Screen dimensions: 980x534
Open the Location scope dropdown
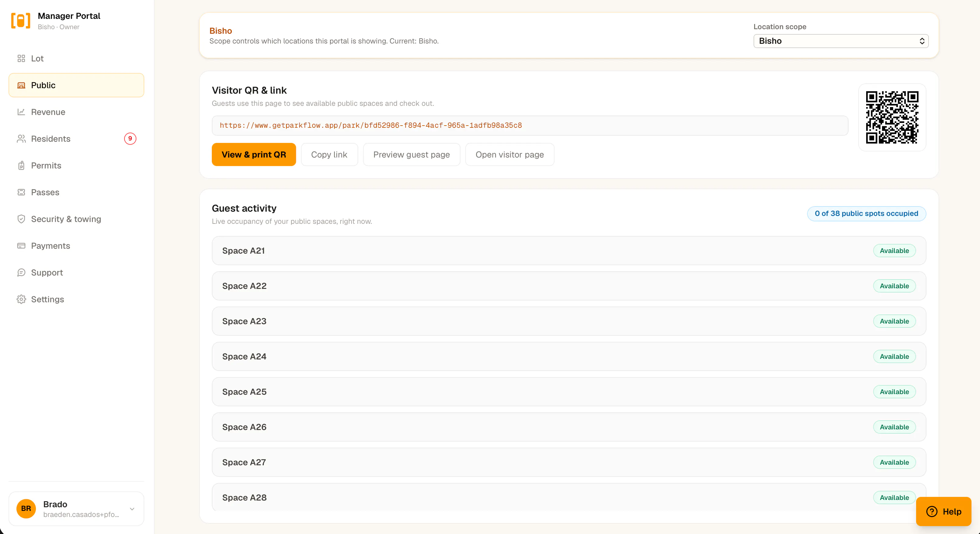(841, 41)
